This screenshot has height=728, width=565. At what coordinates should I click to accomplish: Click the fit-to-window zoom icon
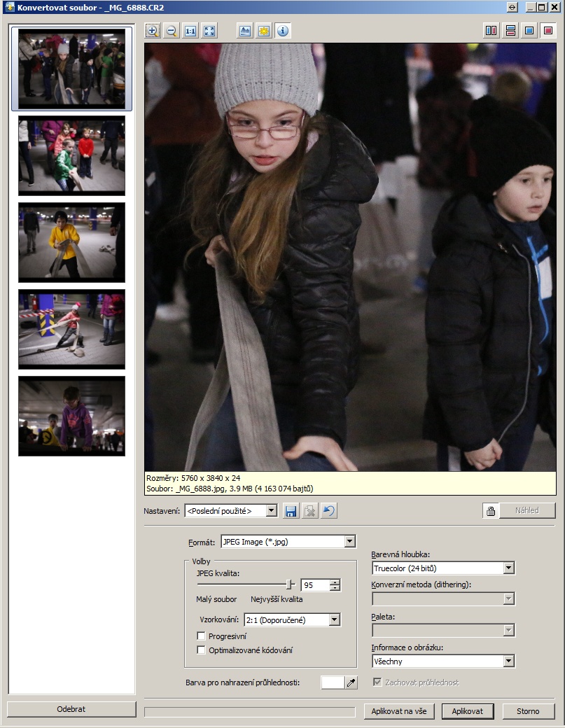tap(209, 31)
